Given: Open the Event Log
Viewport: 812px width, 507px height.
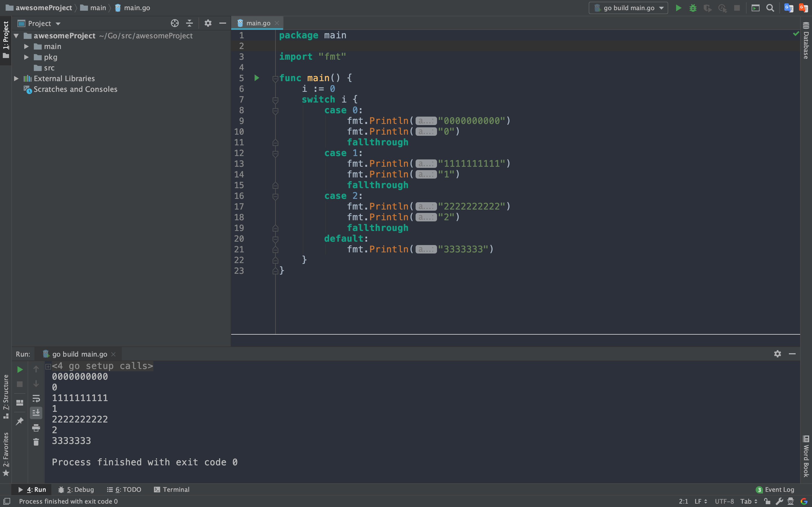Looking at the screenshot, I should (x=775, y=490).
